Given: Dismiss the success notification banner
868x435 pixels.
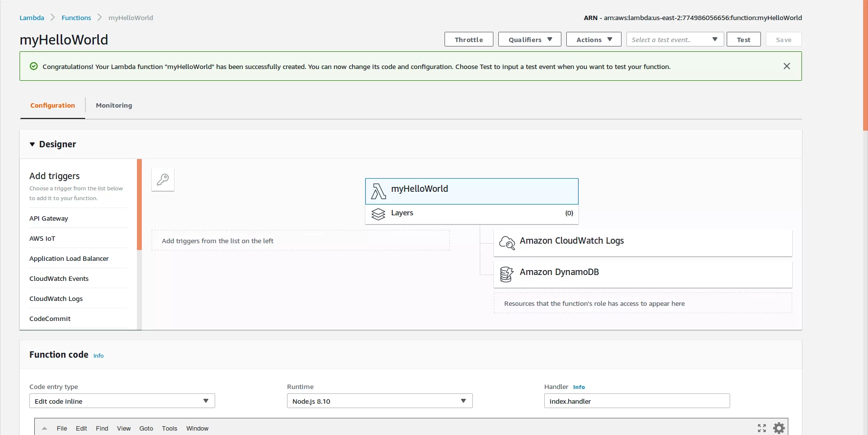Looking at the screenshot, I should point(786,66).
